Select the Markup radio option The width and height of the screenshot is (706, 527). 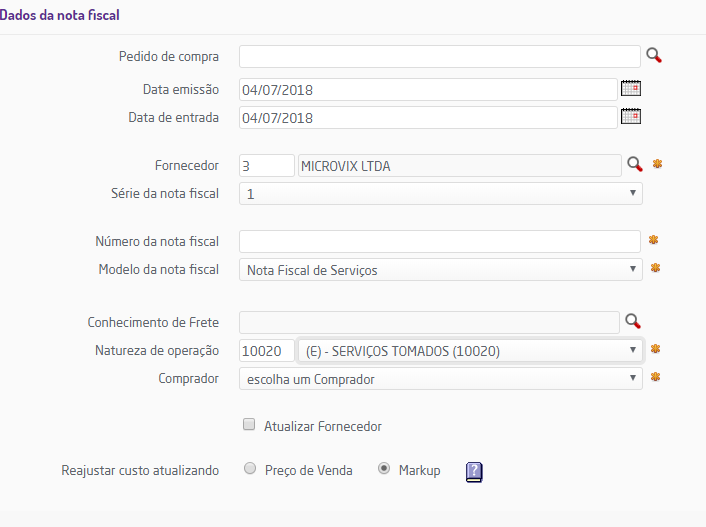pyautogui.click(x=384, y=468)
